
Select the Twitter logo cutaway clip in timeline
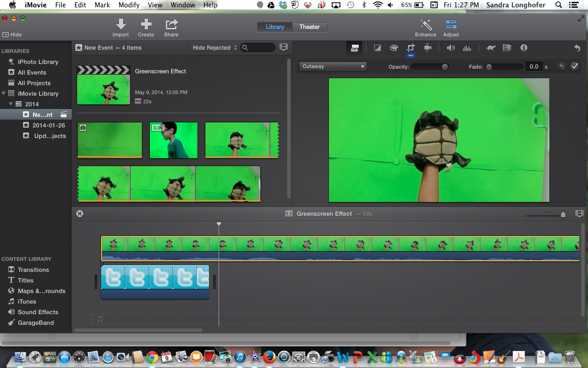tap(155, 282)
